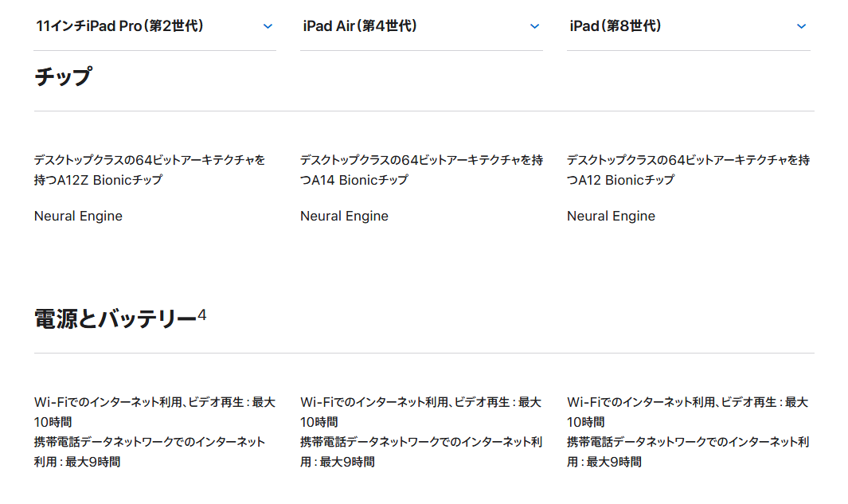The image size is (848, 504).
Task: Click Wi-Fi battery life text in iPad（第8世代） column
Action: point(686,411)
